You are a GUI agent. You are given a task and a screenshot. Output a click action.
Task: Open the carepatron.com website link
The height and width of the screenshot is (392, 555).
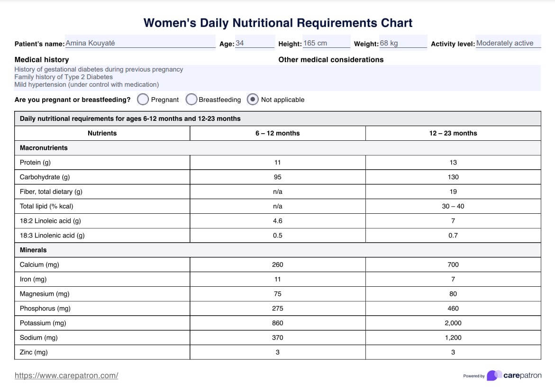pyautogui.click(x=66, y=375)
